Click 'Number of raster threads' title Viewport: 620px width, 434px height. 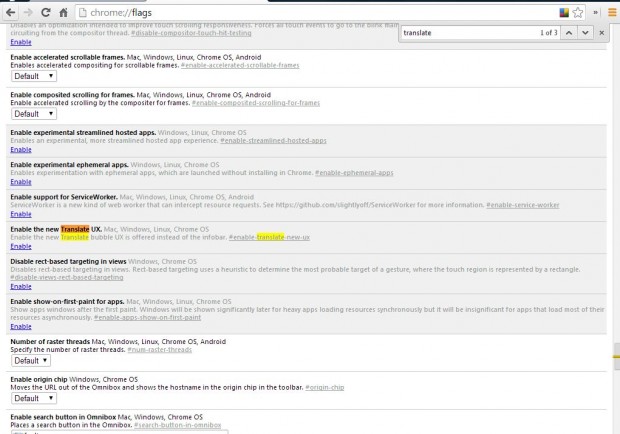[50, 342]
